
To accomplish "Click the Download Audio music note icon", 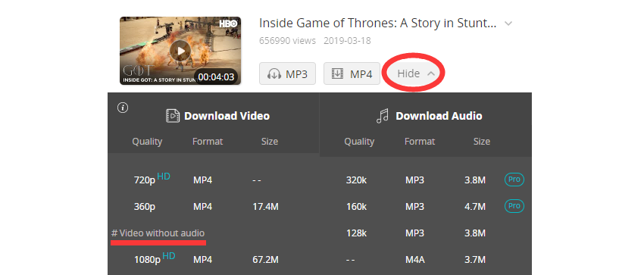I will pyautogui.click(x=383, y=116).
